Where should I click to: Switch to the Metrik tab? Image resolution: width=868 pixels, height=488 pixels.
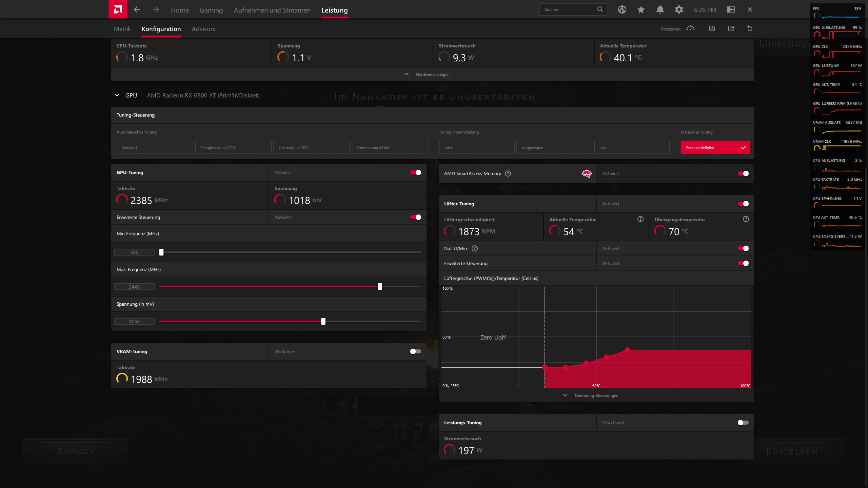[122, 29]
